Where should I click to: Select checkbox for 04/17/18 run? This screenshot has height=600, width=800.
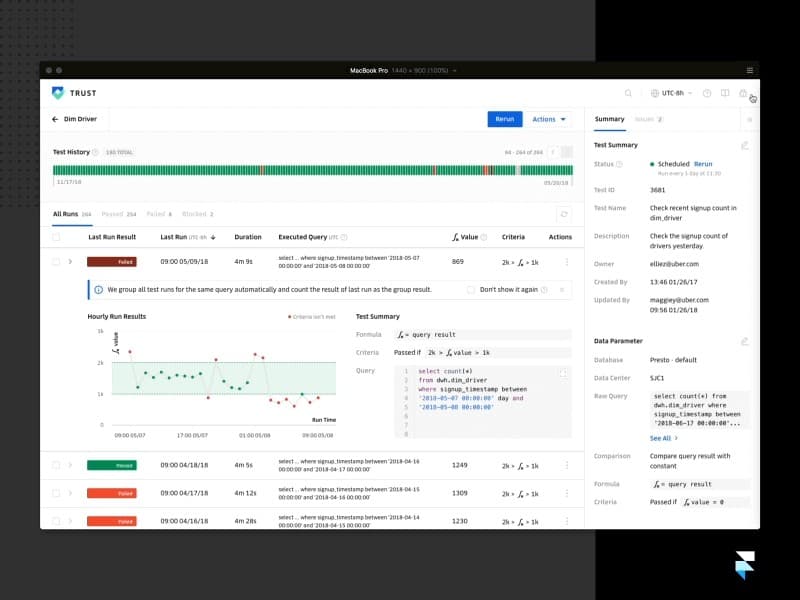[56, 493]
